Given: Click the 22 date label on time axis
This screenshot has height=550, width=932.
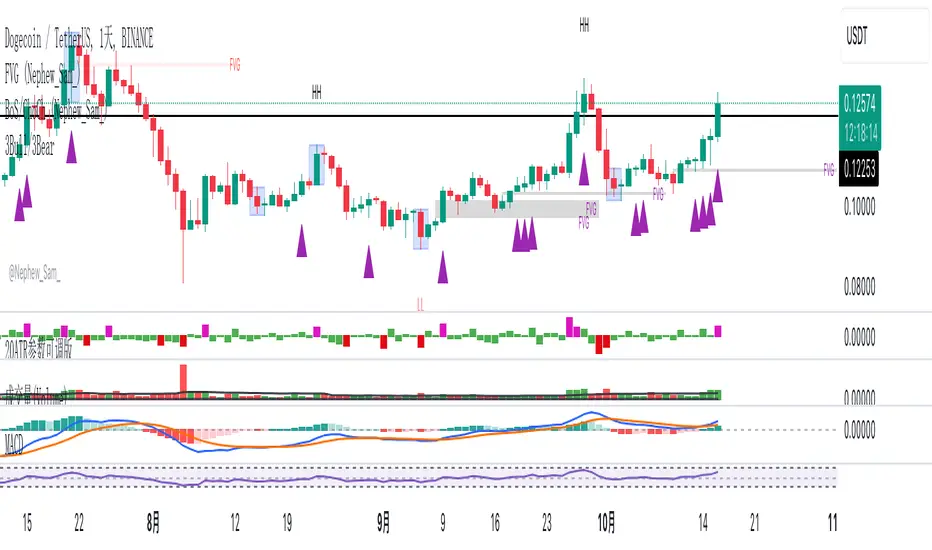Looking at the screenshot, I should click(x=79, y=523).
